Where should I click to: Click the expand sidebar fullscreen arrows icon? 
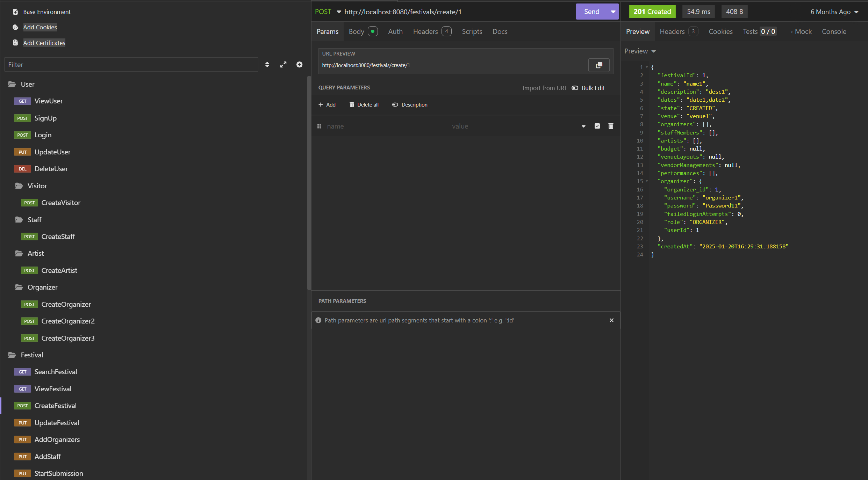point(283,64)
